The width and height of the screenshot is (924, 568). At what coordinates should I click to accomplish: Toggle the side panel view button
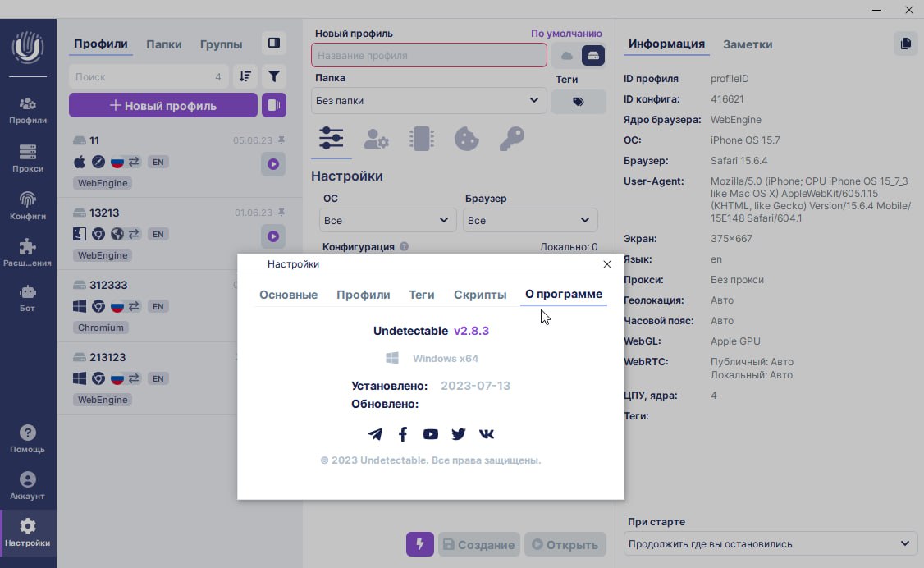[x=274, y=43]
